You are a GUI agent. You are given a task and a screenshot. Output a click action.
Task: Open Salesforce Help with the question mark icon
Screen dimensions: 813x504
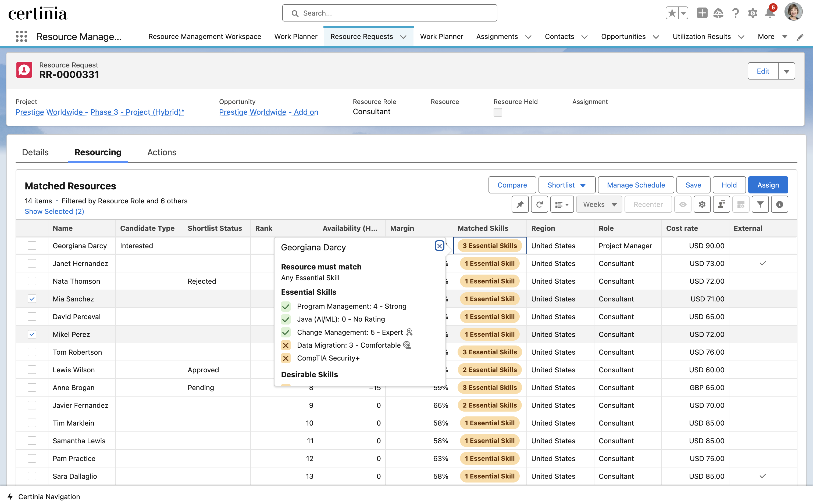735,13
